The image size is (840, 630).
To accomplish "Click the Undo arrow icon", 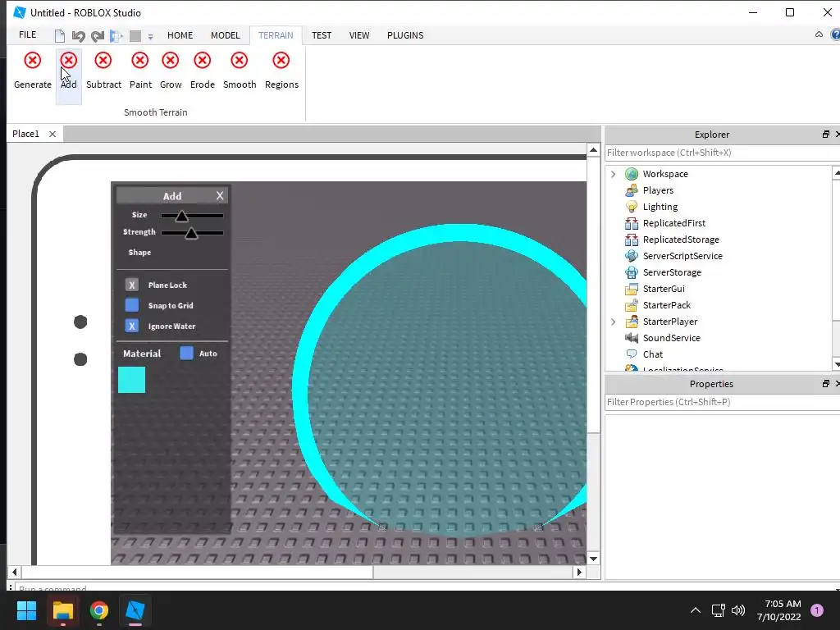I will [78, 36].
